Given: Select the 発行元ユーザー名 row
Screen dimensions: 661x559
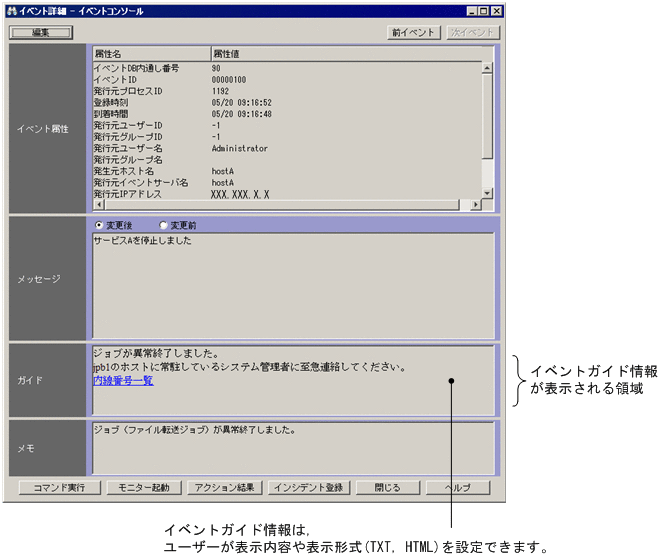Looking at the screenshot, I should coord(287,148).
